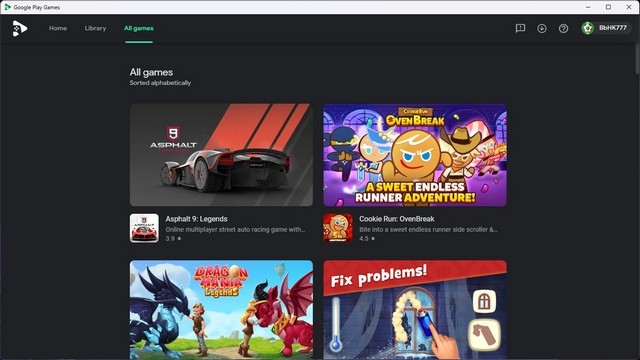640x360 pixels.
Task: Click the title bar app icon
Action: 7,7
